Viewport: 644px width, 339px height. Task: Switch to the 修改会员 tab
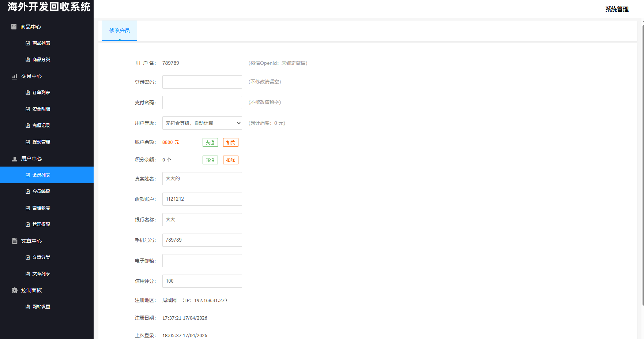point(119,30)
